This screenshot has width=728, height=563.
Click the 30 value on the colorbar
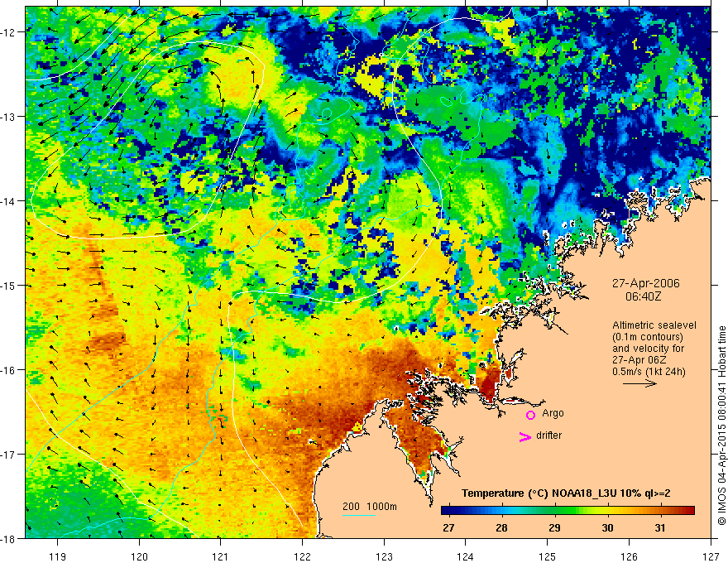607,527
